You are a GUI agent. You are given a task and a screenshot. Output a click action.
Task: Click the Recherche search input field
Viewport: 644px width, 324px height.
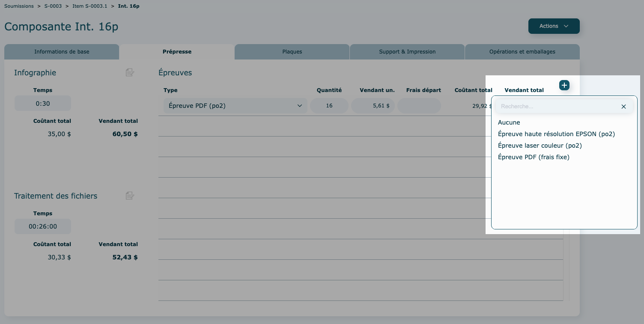pos(557,107)
